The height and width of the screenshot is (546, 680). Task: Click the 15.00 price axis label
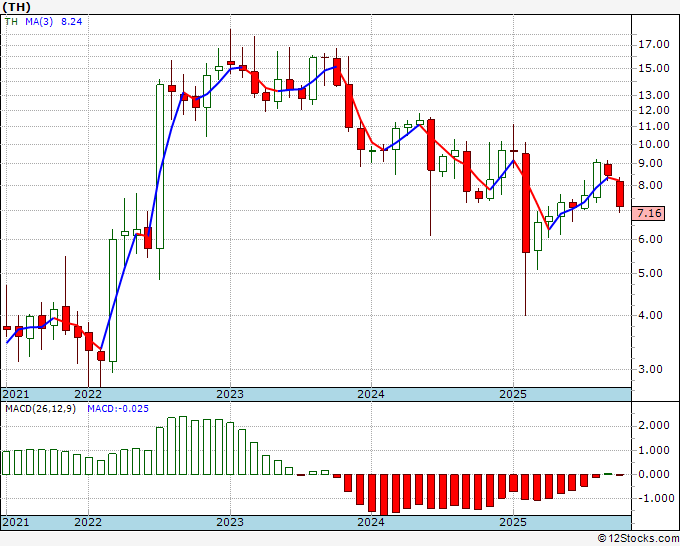pyautogui.click(x=654, y=68)
